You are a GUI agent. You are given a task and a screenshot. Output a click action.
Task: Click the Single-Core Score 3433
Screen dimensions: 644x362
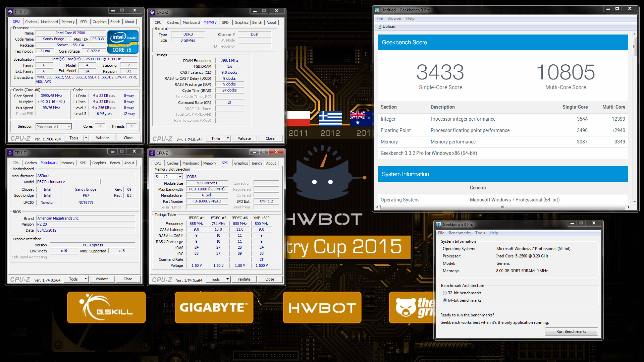[x=440, y=72]
